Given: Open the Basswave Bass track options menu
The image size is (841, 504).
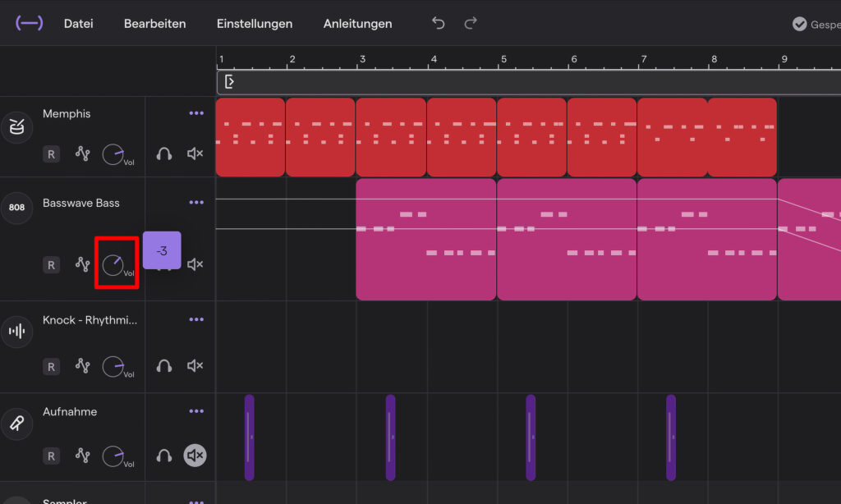Looking at the screenshot, I should click(x=196, y=202).
